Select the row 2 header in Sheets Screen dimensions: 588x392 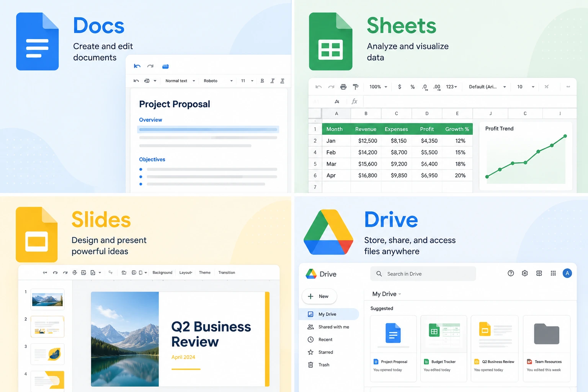click(x=315, y=141)
